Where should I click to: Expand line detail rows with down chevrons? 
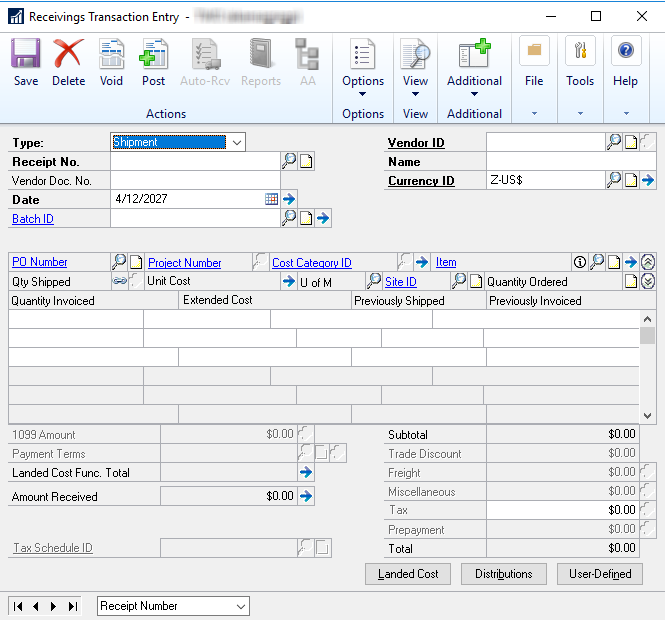pyautogui.click(x=648, y=282)
